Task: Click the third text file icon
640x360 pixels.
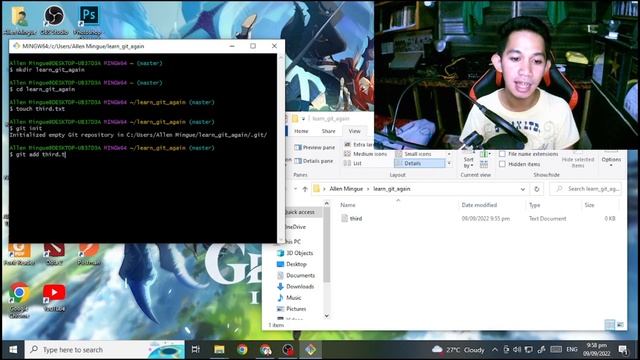Action: pos(344,218)
